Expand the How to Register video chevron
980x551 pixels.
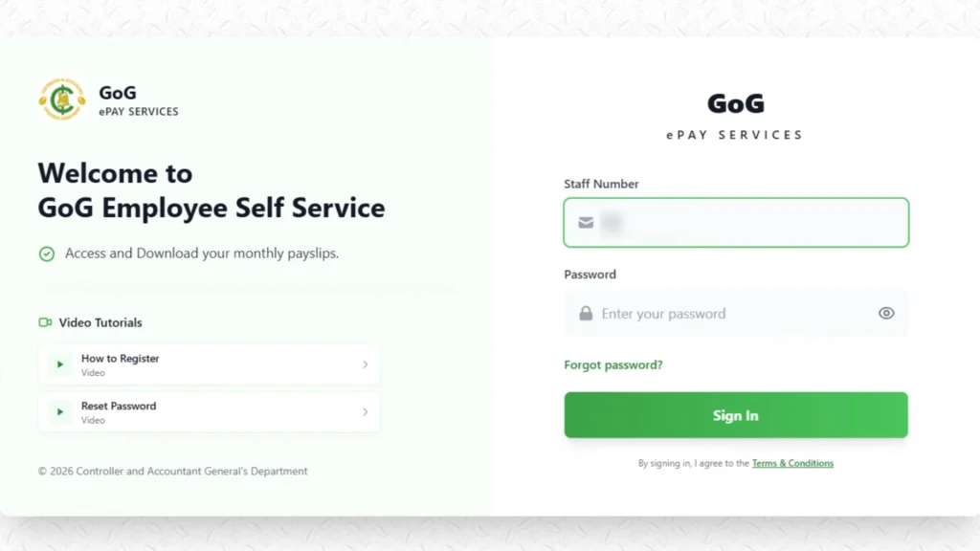click(365, 364)
